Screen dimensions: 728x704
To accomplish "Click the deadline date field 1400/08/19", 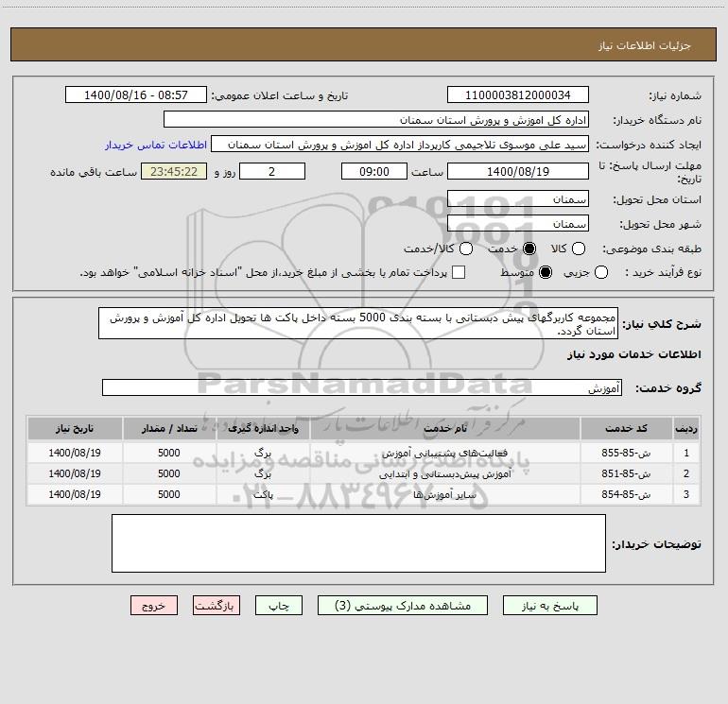I will (x=518, y=171).
